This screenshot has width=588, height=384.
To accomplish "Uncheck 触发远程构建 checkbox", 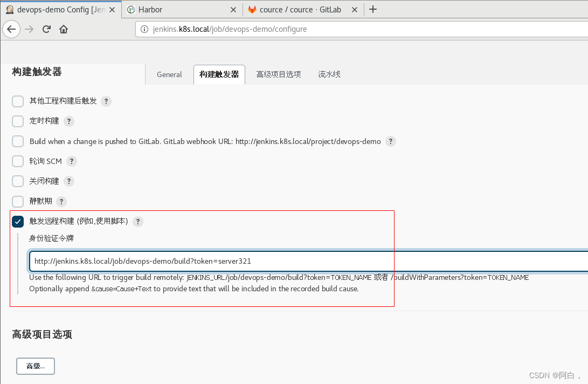I will coord(18,222).
